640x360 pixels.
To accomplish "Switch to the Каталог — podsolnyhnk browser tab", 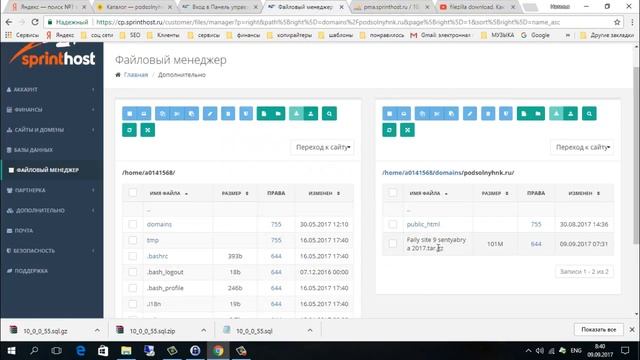I will 135,7.
